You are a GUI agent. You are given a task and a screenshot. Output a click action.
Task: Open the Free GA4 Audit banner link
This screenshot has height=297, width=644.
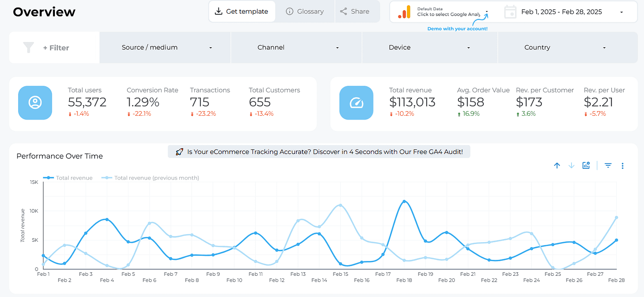(319, 152)
